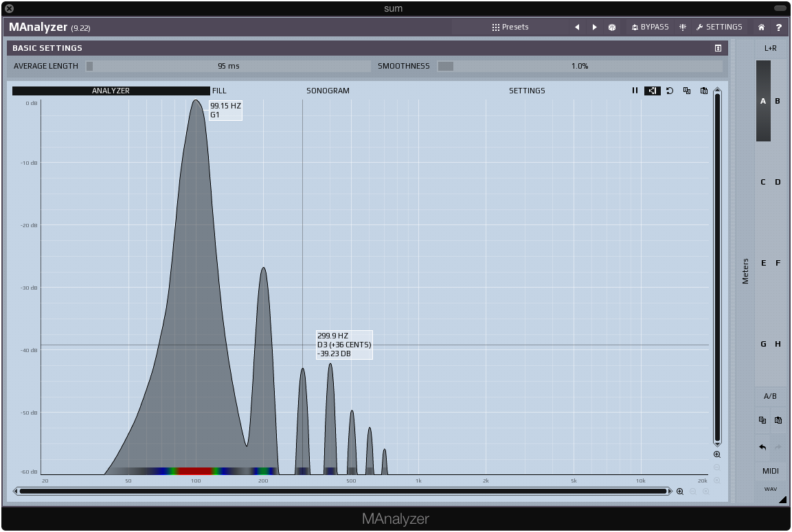Image resolution: width=792 pixels, height=532 pixels.
Task: Close the sum plugin window
Action: click(x=9, y=8)
